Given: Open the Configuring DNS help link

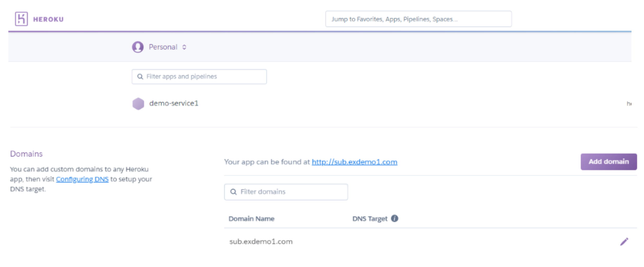Looking at the screenshot, I should 82,179.
